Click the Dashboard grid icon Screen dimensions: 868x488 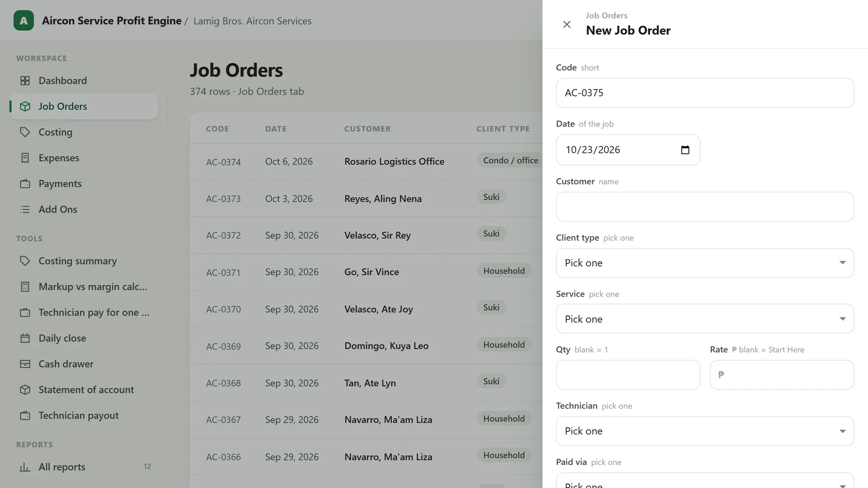(25, 80)
